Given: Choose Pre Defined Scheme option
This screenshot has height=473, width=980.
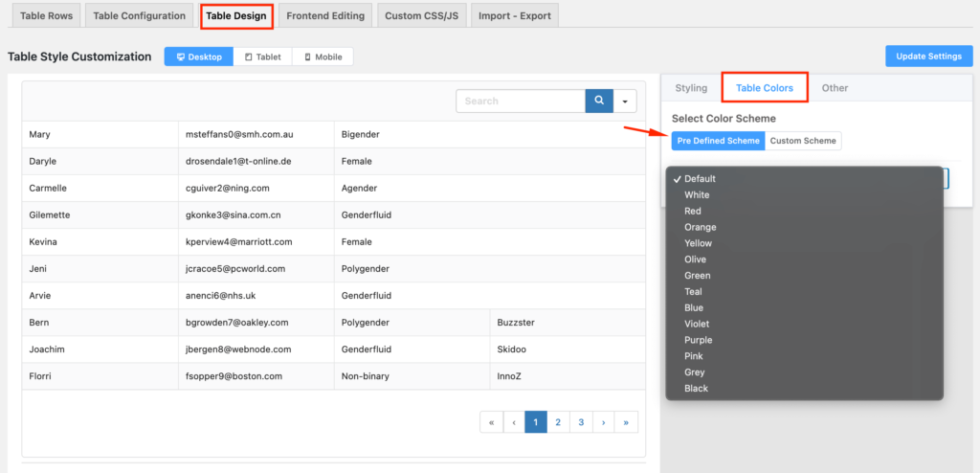Looking at the screenshot, I should point(718,141).
